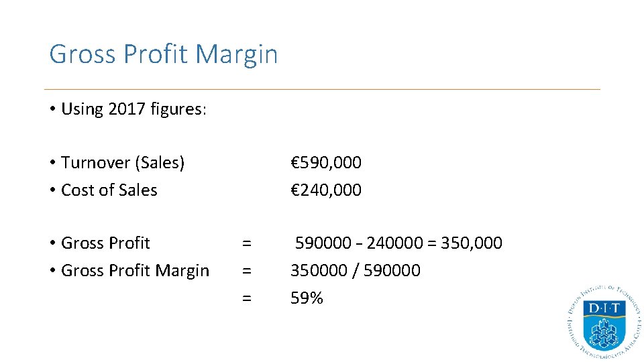Click the bullet point before Cost of Sales

[x=52, y=190]
